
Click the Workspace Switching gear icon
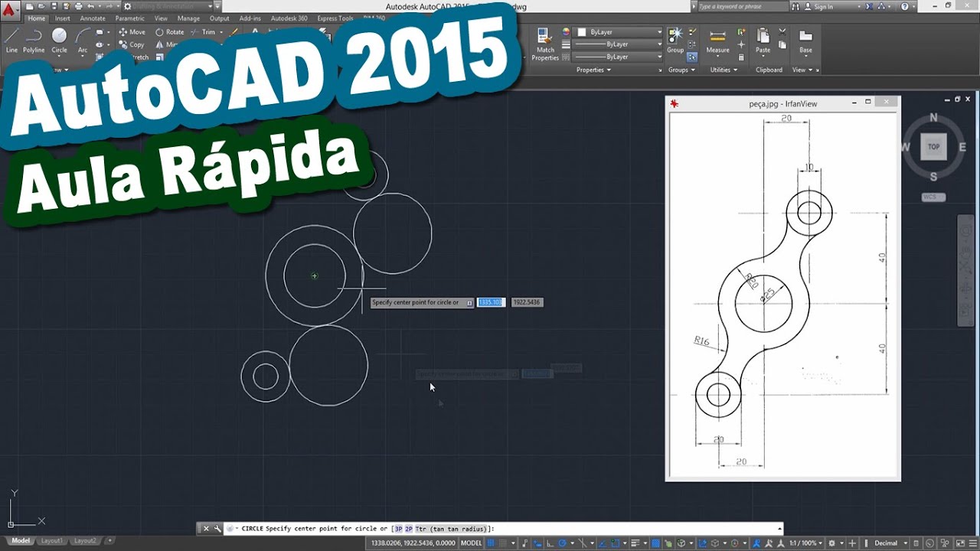coord(831,543)
